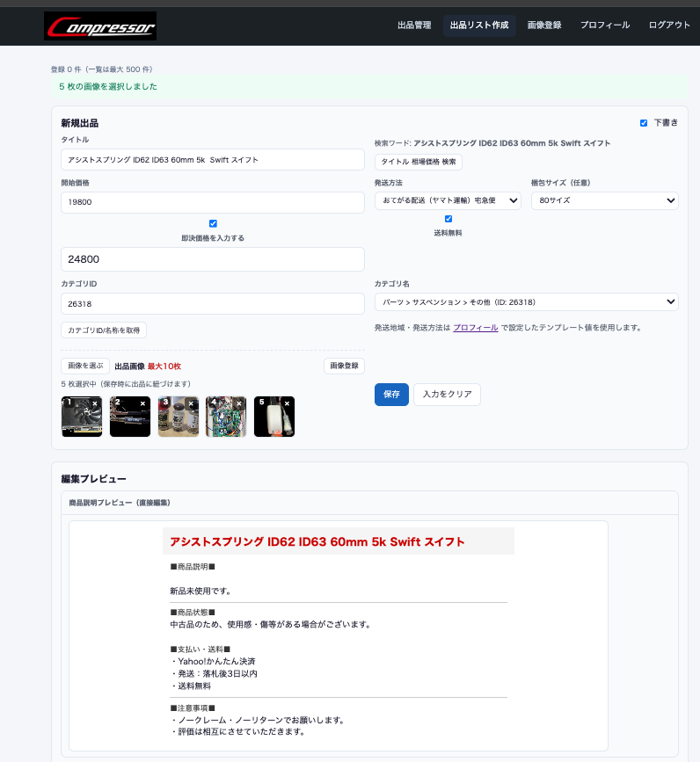This screenshot has width=700, height=762.
Task: Select thumbnail image 1 (graphics card fan)
Action: point(82,417)
